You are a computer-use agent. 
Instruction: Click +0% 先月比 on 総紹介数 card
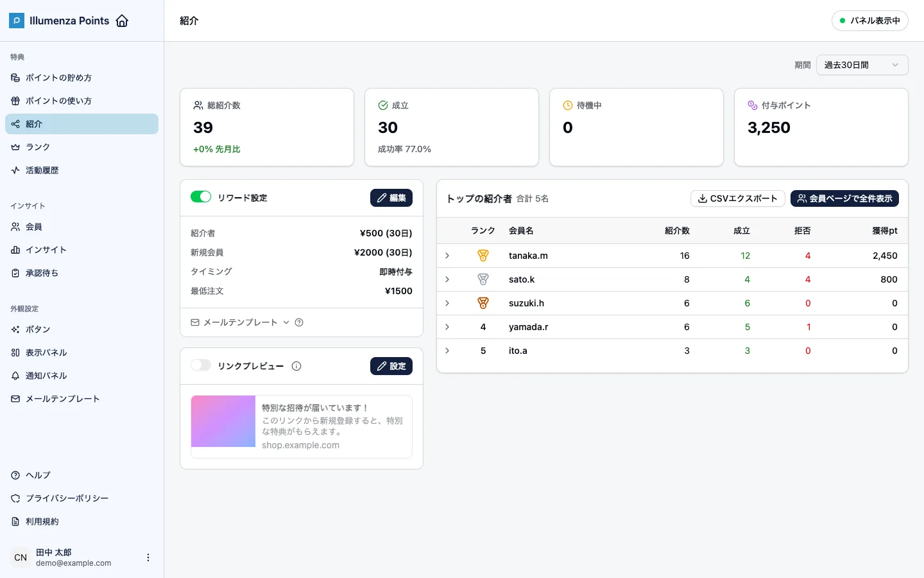pyautogui.click(x=217, y=149)
